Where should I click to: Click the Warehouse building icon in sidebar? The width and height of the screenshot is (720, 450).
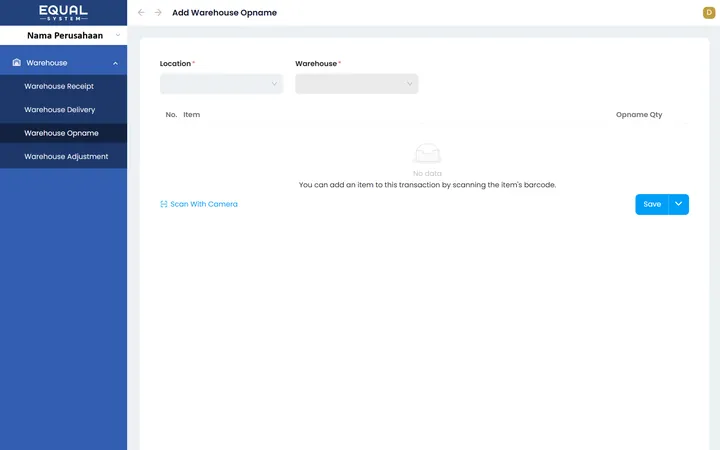pos(17,62)
